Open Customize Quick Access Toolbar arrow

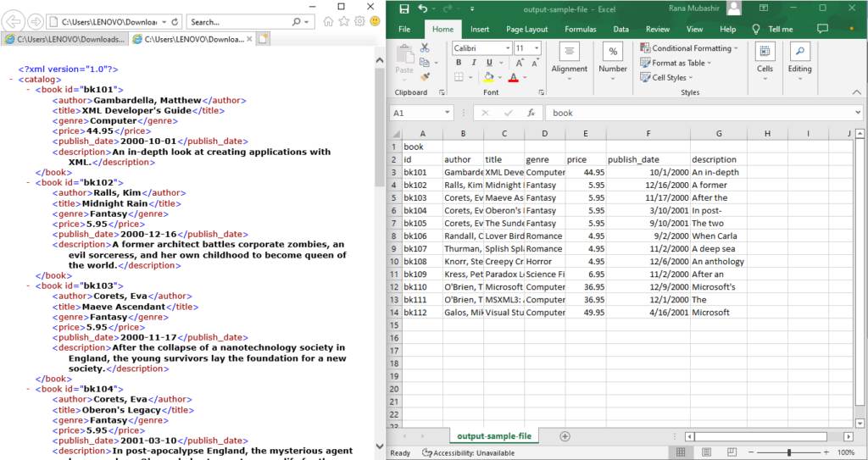click(472, 9)
